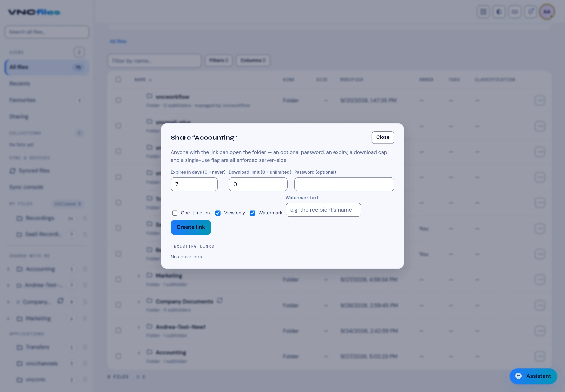Expand the sidebar Andrea-Test shared folder
This screenshot has height=392, width=565.
click(x=8, y=285)
